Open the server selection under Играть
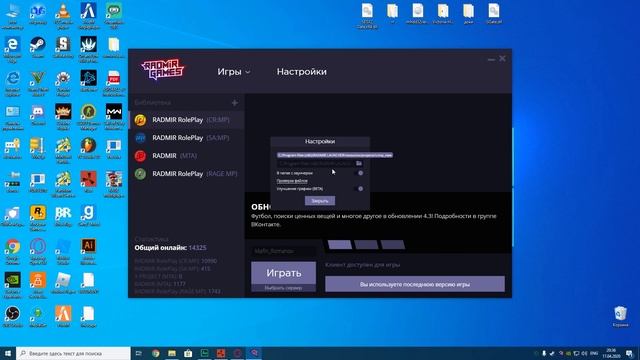The height and width of the screenshot is (360, 640). coord(283,288)
